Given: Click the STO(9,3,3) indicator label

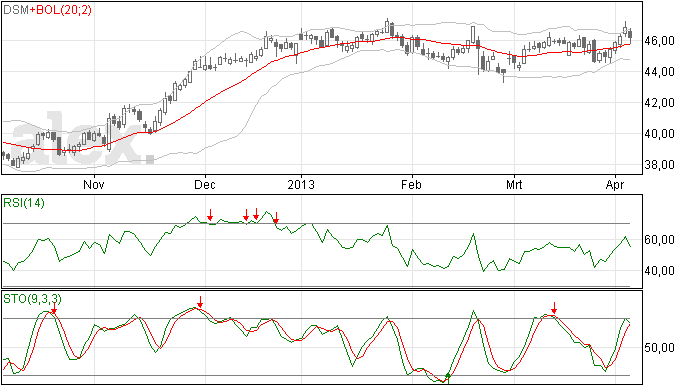Looking at the screenshot, I should (32, 299).
